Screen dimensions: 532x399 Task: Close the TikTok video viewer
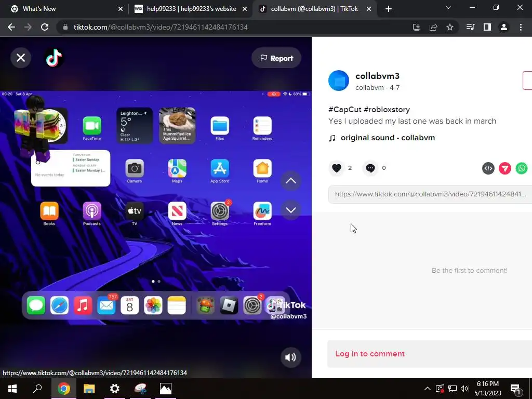click(x=21, y=58)
